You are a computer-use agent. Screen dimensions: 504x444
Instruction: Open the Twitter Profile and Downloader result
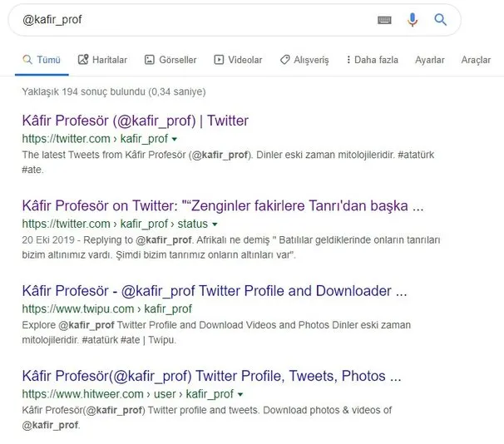pyautogui.click(x=214, y=291)
